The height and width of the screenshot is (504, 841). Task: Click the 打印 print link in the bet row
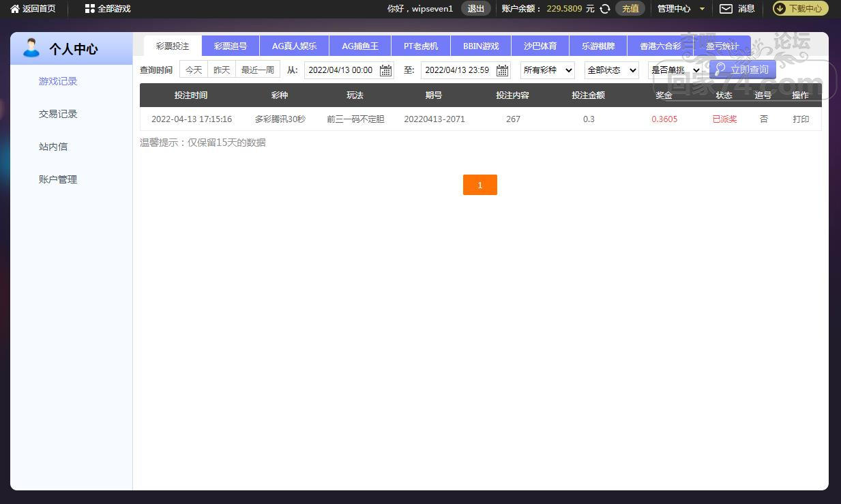801,119
